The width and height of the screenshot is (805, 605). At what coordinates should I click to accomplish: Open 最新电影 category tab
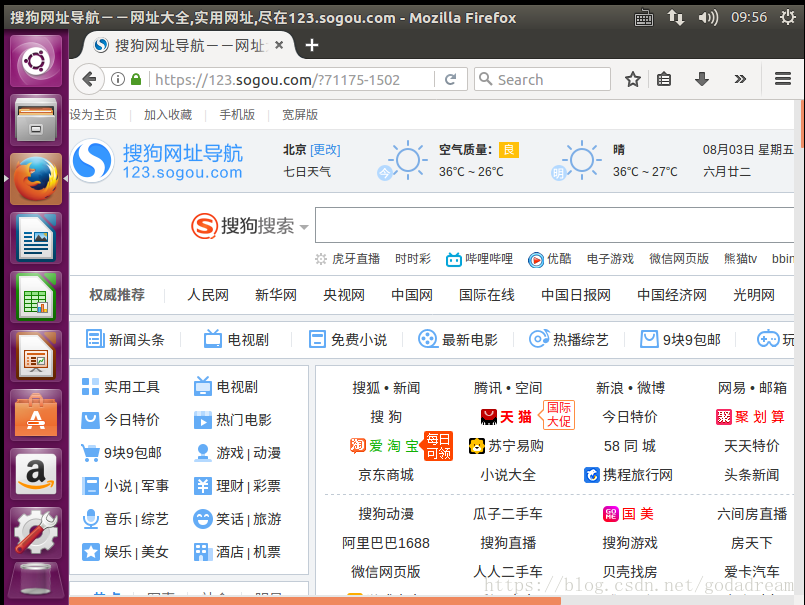tap(458, 339)
